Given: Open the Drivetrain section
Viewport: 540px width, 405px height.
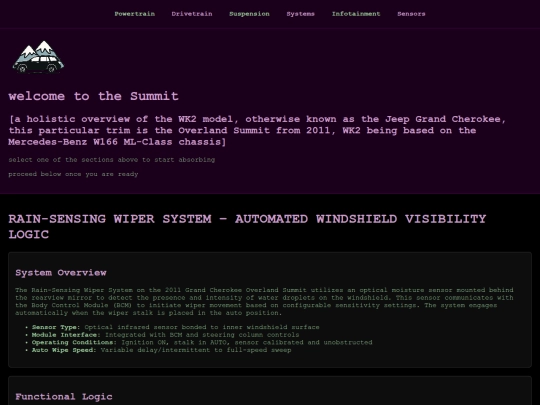Looking at the screenshot, I should pyautogui.click(x=192, y=14).
